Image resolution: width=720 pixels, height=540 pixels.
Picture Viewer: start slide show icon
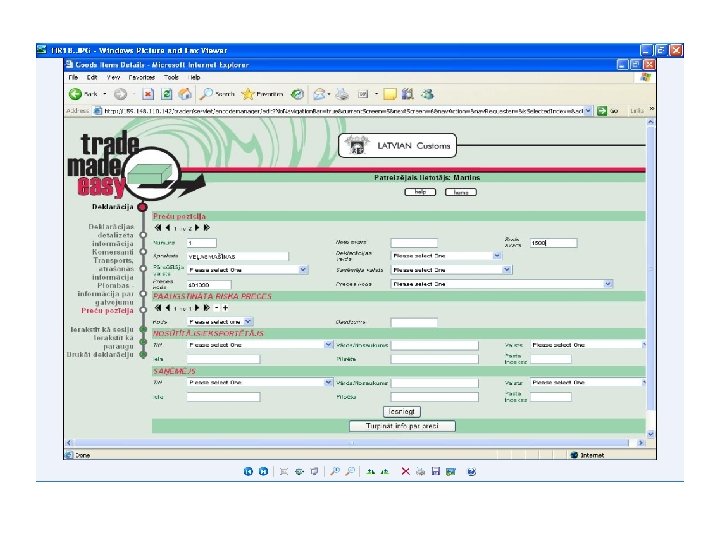coord(314,471)
